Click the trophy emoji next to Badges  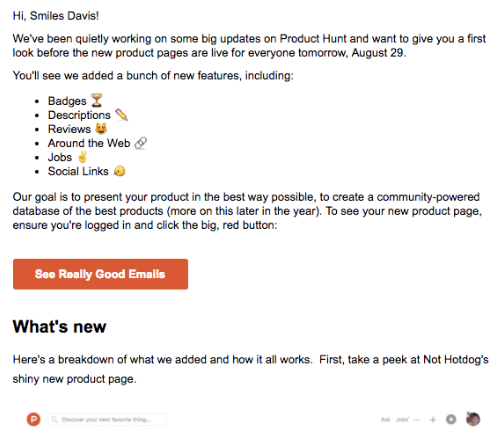97,100
